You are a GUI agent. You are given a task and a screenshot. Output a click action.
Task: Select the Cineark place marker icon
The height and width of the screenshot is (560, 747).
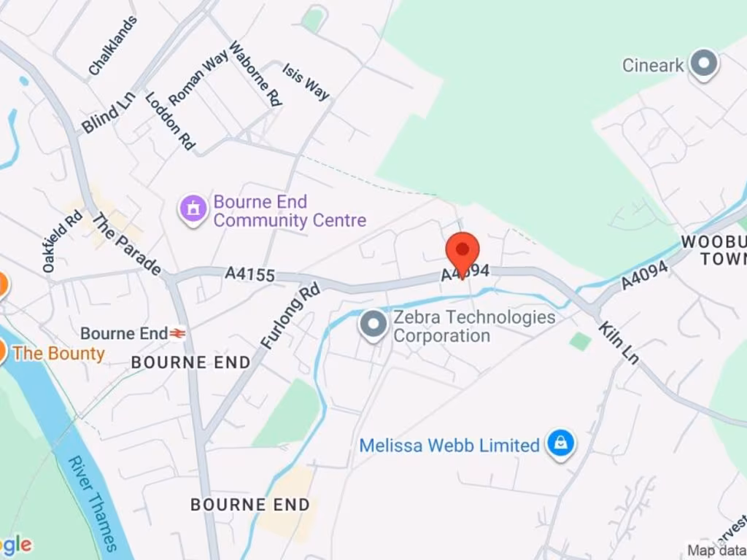(705, 65)
